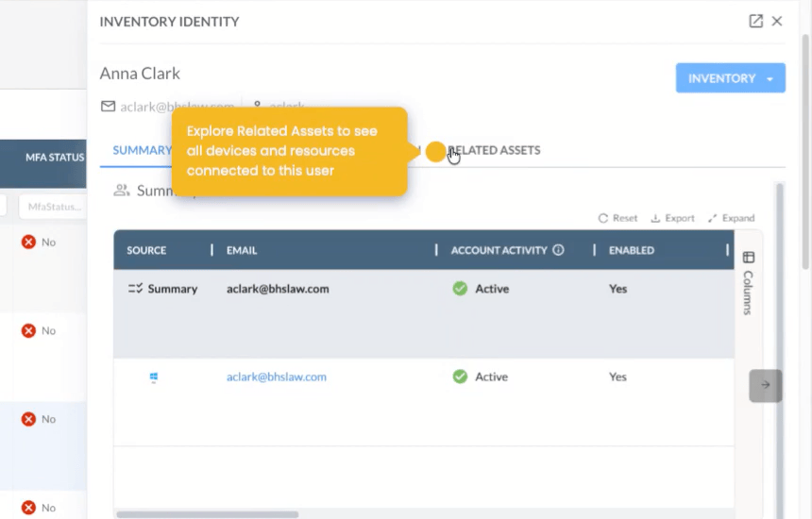Switch to the Related Assets tab
The image size is (812, 519).
(494, 150)
